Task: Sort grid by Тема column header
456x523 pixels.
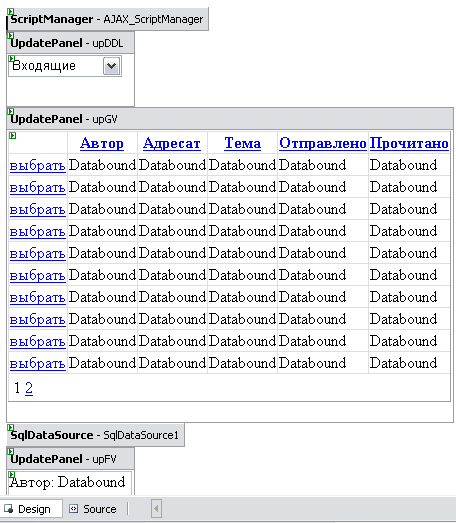Action: coord(243,143)
